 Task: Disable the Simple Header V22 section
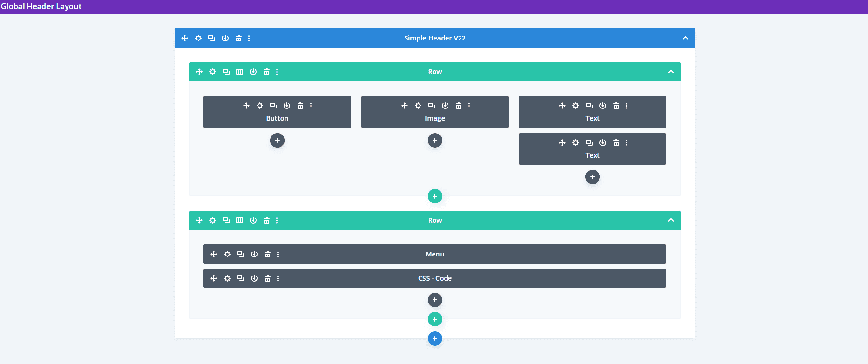pos(225,38)
